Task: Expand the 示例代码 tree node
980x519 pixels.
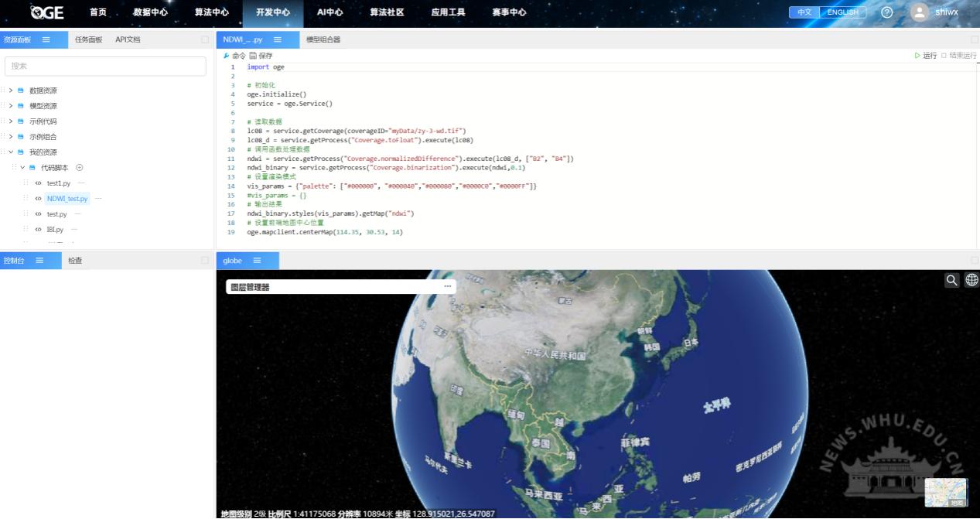Action: point(11,121)
